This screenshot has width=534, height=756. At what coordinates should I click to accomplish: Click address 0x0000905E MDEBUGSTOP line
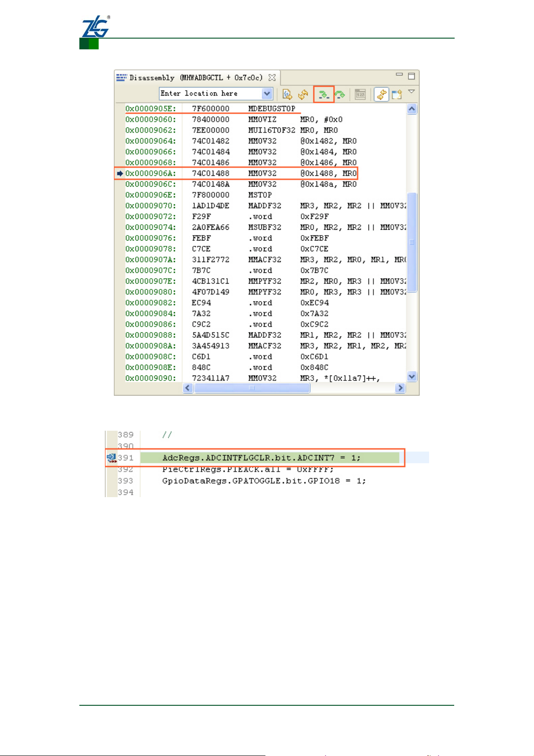click(x=210, y=109)
